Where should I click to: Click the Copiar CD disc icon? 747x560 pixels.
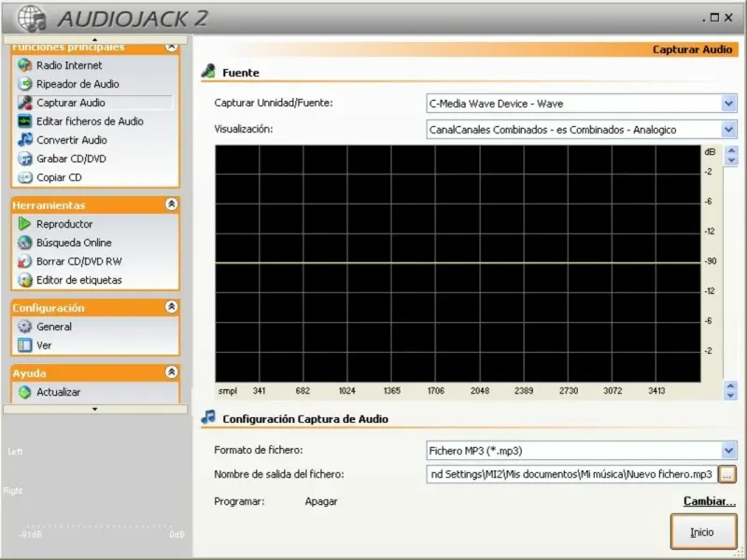[x=25, y=177]
